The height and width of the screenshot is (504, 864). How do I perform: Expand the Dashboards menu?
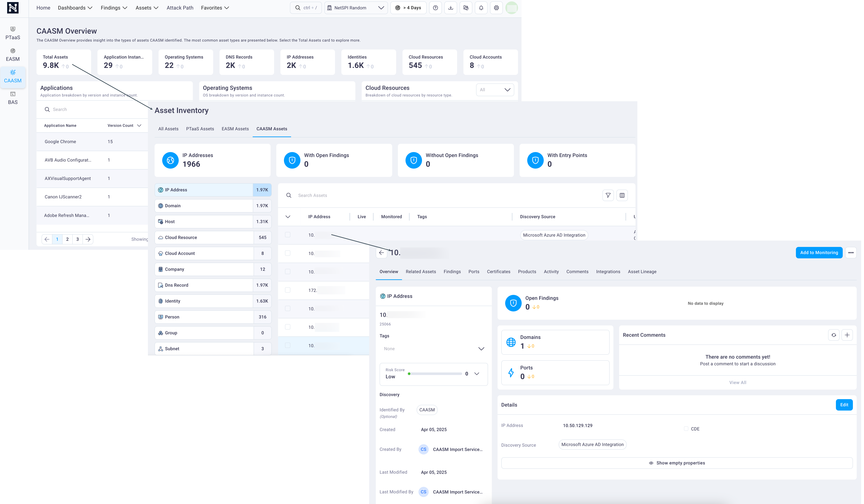point(75,8)
